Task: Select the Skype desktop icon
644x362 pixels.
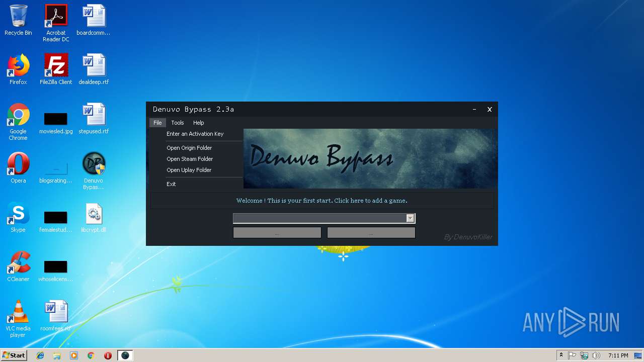Action: click(x=18, y=217)
